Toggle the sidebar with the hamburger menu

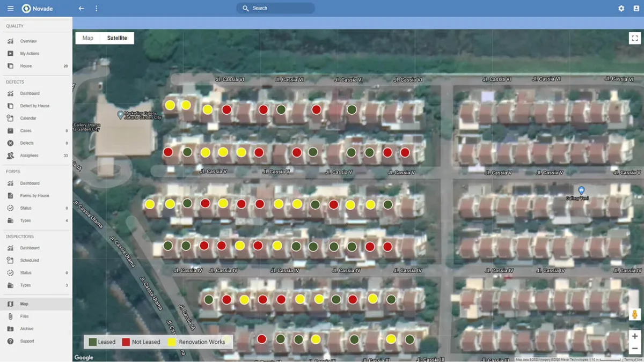10,8
